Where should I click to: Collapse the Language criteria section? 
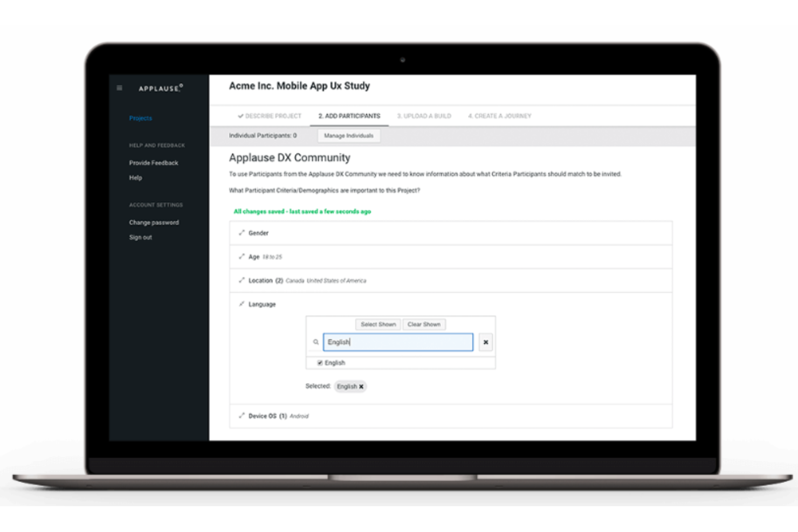coord(451,304)
